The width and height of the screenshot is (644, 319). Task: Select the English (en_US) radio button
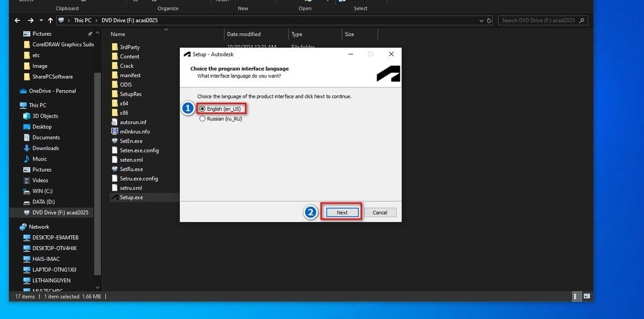(202, 108)
